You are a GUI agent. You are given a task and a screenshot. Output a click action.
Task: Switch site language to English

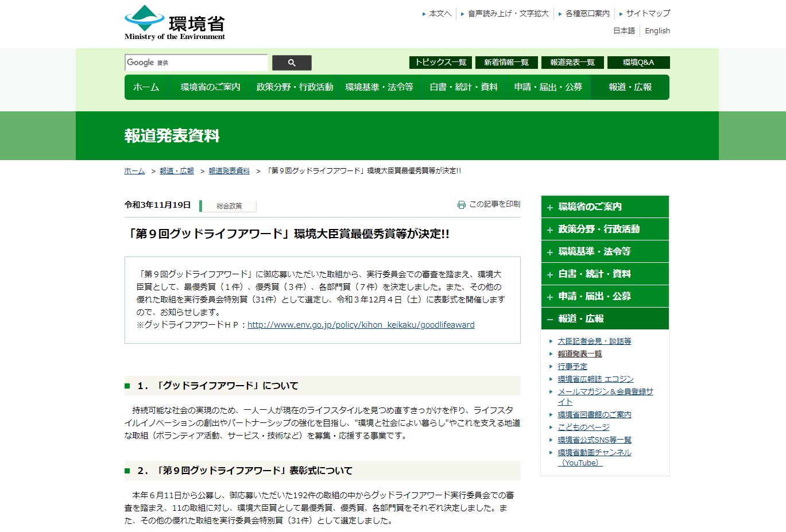coord(657,31)
